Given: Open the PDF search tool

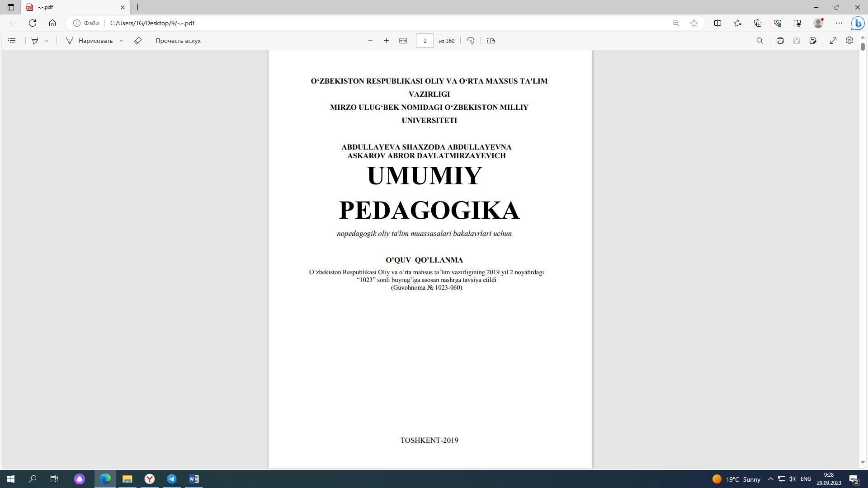Looking at the screenshot, I should pyautogui.click(x=760, y=41).
